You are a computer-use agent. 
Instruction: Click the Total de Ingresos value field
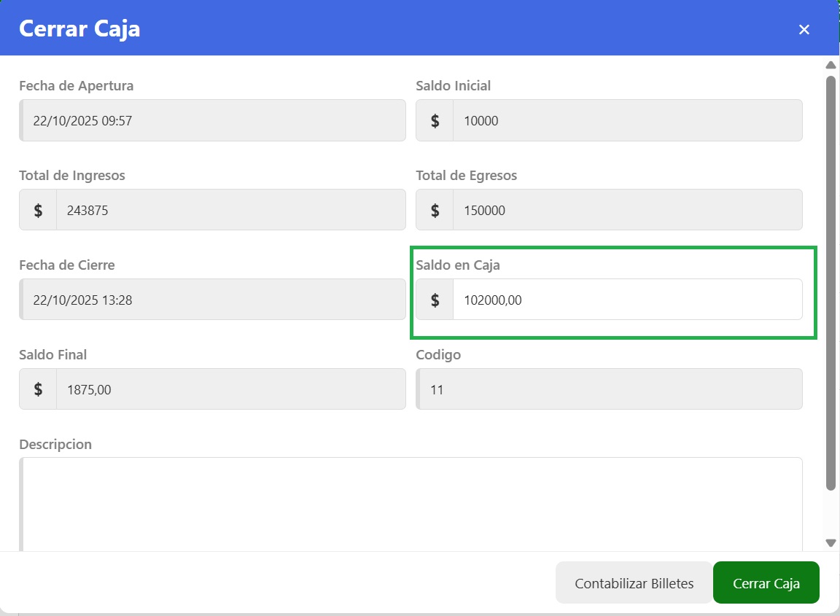coord(230,211)
